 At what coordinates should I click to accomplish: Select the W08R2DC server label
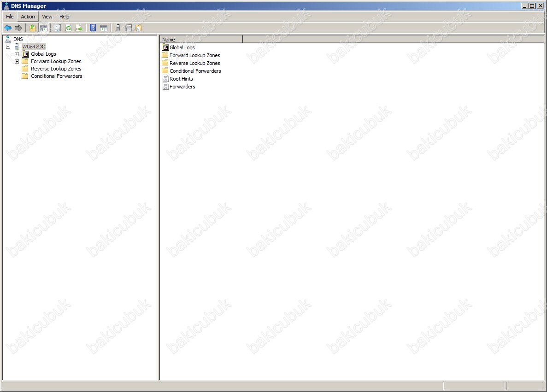click(34, 47)
